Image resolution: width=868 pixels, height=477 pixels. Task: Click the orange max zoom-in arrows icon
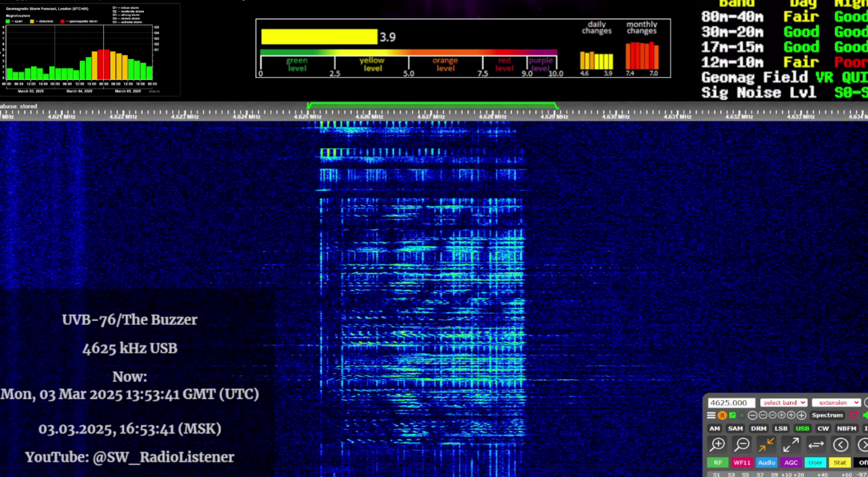pyautogui.click(x=766, y=445)
